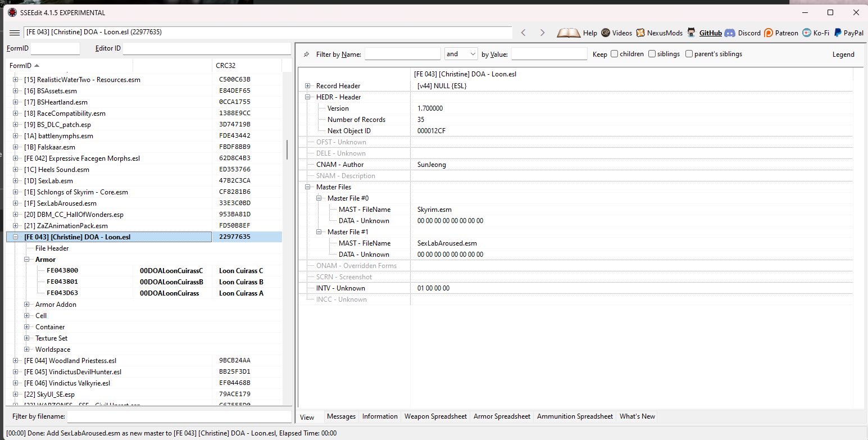Collapse Master File #0 node
Viewport: 868px width, 440px height.
(319, 198)
